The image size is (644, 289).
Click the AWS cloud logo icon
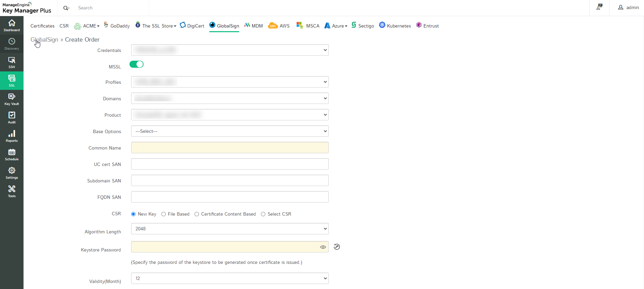coord(273,25)
